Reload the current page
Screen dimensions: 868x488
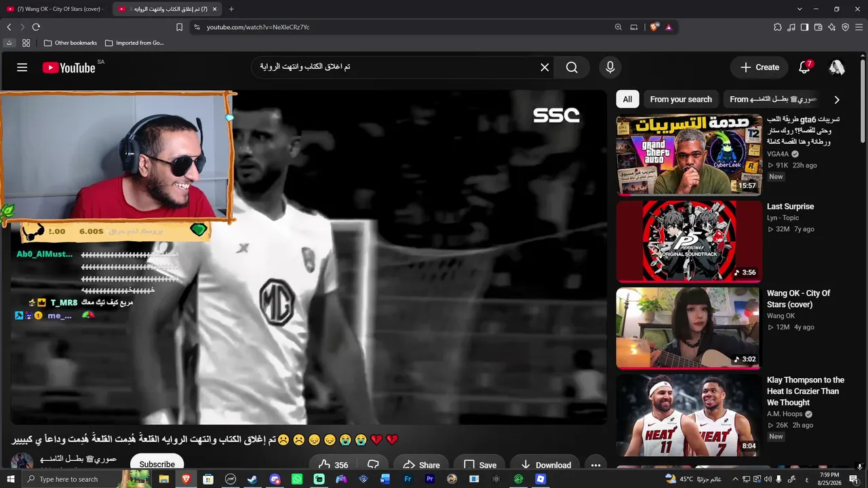point(36,27)
